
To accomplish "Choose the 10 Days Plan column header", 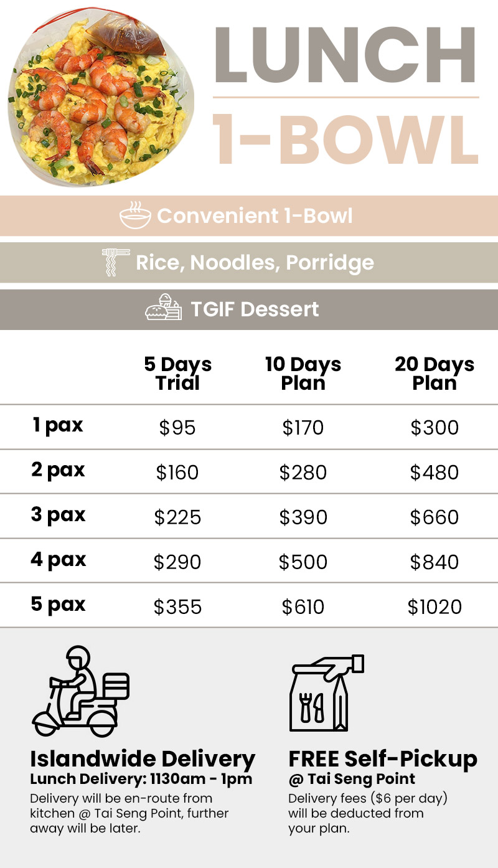I will tap(303, 373).
